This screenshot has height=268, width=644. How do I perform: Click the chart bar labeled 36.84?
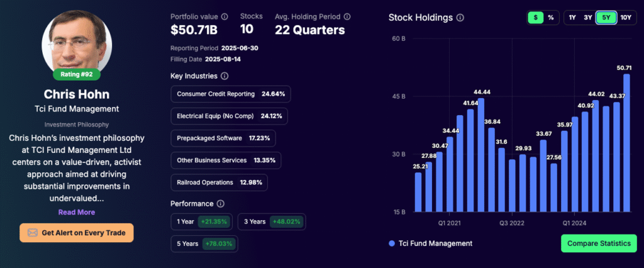click(491, 170)
